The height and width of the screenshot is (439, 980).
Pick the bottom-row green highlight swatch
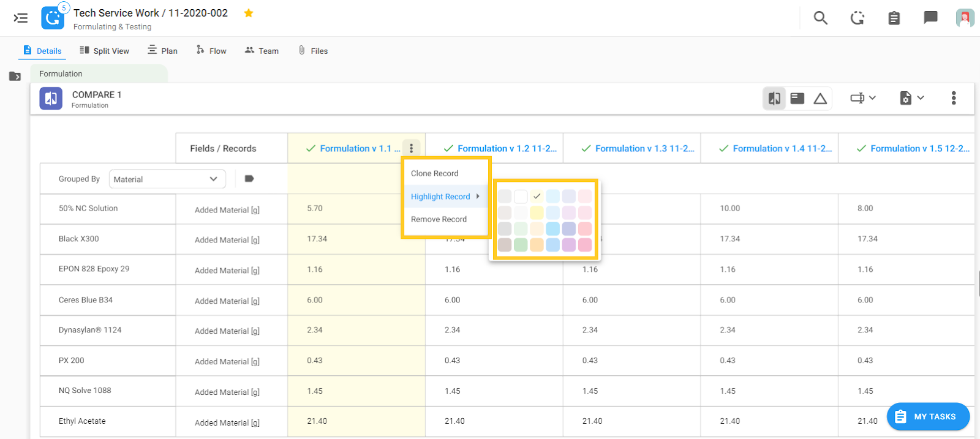521,245
